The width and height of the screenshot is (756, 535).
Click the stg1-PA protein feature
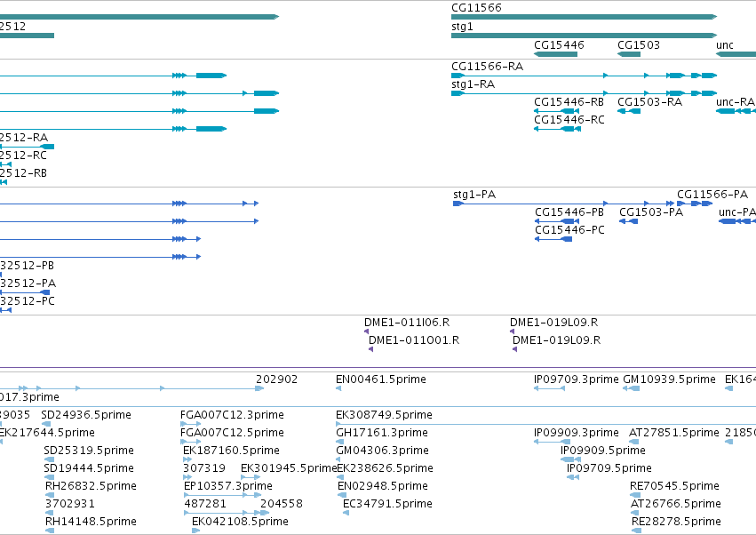561,204
